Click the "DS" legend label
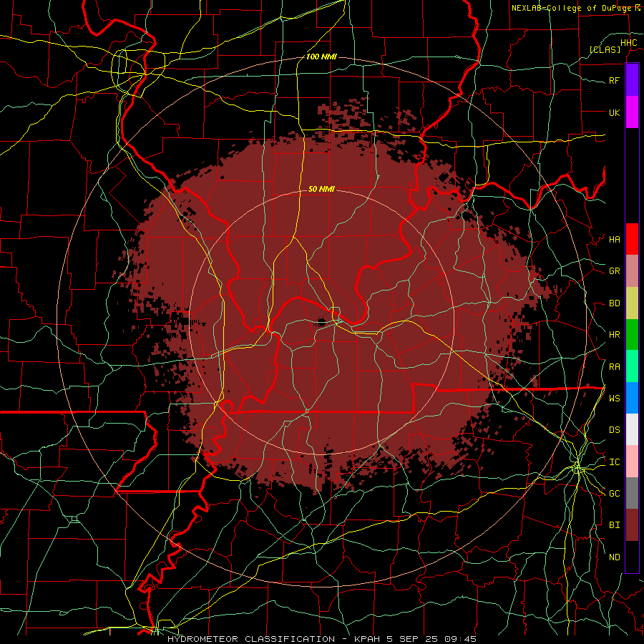 point(614,430)
